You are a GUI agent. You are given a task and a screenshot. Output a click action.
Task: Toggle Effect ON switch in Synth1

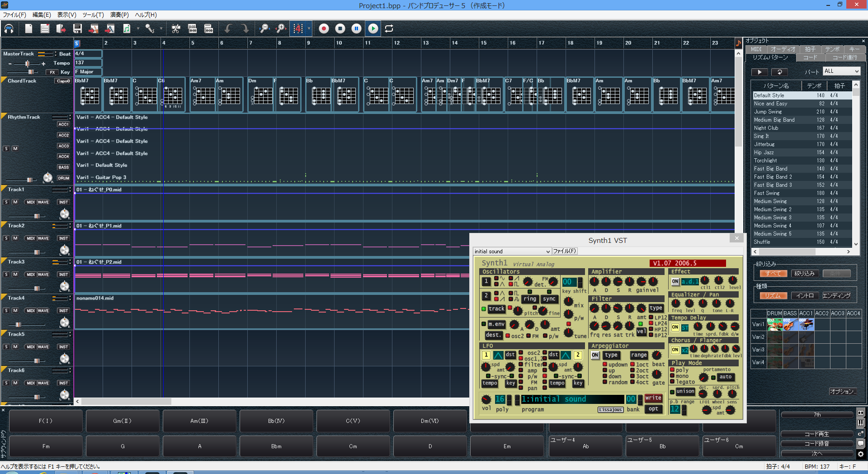tap(675, 281)
